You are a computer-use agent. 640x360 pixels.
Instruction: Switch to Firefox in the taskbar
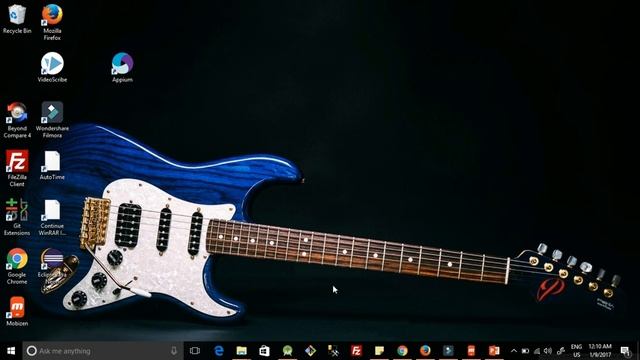point(425,351)
